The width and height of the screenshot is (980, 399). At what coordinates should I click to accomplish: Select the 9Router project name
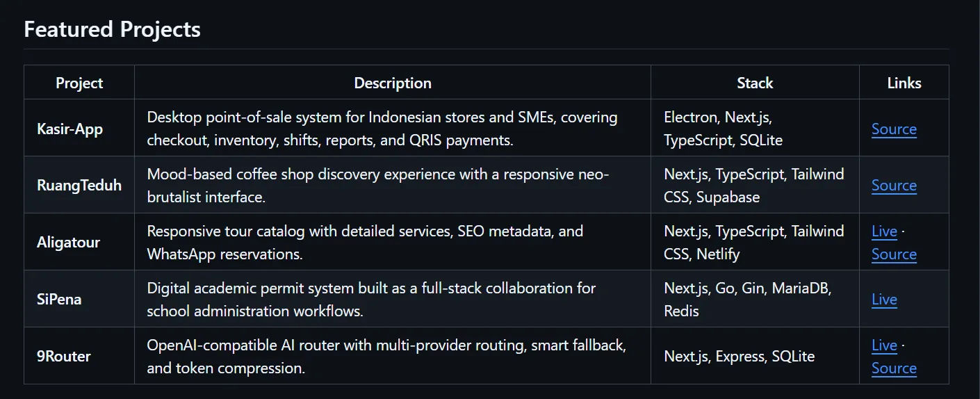click(x=64, y=357)
